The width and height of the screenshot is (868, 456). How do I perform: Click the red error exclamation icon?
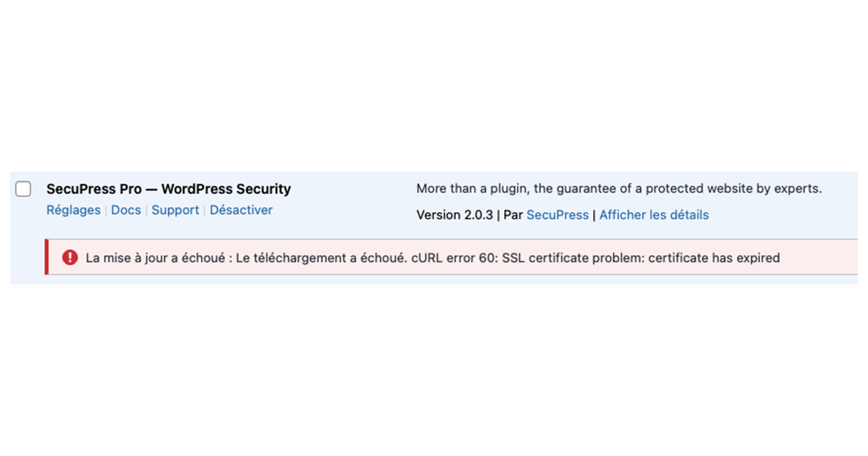click(69, 257)
